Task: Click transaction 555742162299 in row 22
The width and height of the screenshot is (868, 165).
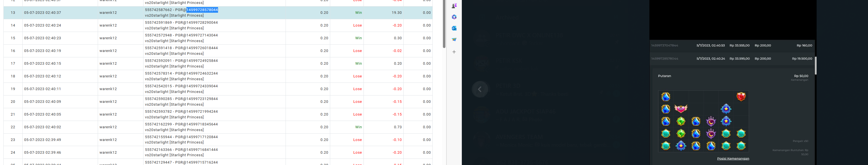Action: [x=158, y=125]
